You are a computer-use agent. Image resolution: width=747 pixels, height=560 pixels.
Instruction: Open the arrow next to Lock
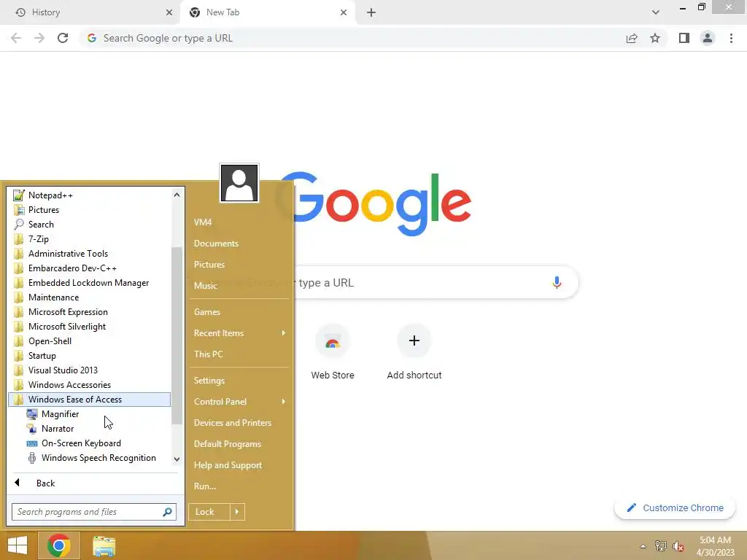coord(237,512)
